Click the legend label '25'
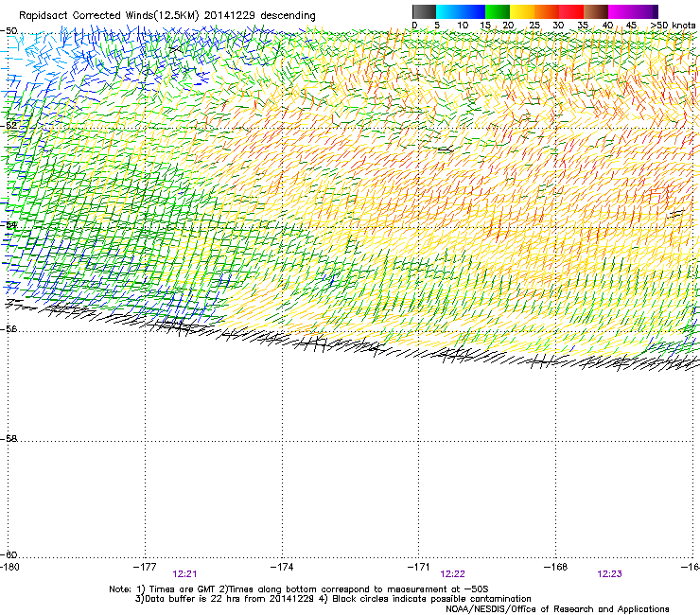Image resolution: width=700 pixels, height=615 pixels. tap(534, 26)
